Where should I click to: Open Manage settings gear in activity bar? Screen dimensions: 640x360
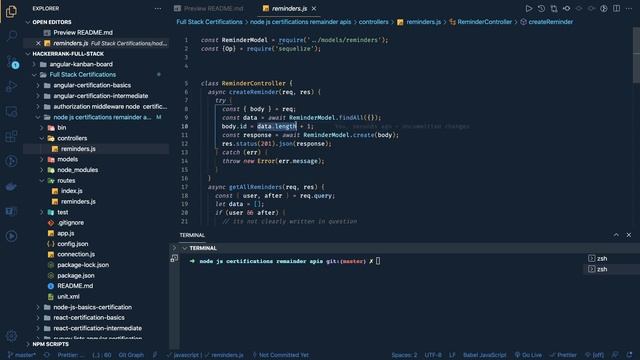coord(11,336)
